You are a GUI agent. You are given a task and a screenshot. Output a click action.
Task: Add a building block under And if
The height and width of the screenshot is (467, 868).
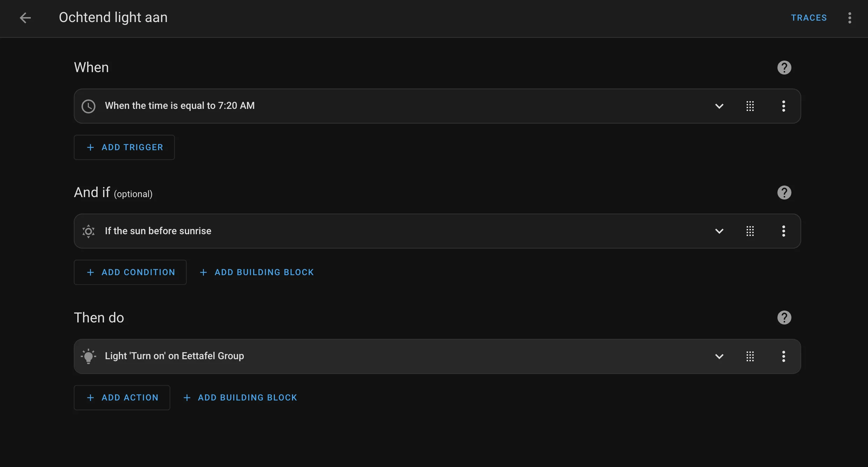click(257, 272)
